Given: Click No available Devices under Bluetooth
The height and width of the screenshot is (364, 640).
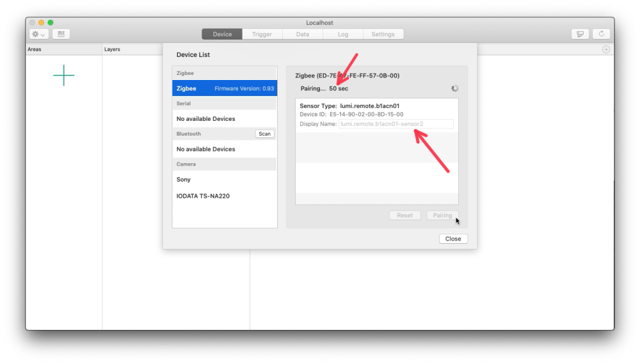Looking at the screenshot, I should pos(205,149).
